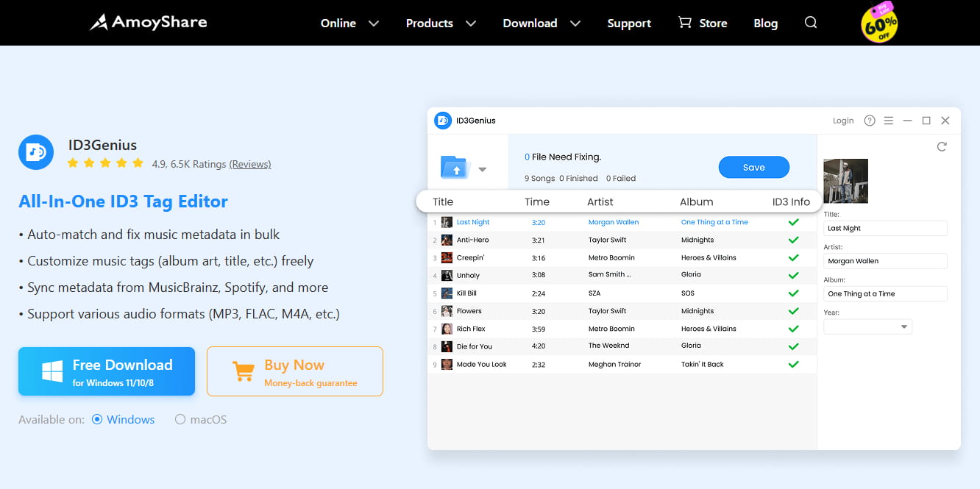Click the green check for Creepin'
This screenshot has width=980, height=489.
[793, 257]
